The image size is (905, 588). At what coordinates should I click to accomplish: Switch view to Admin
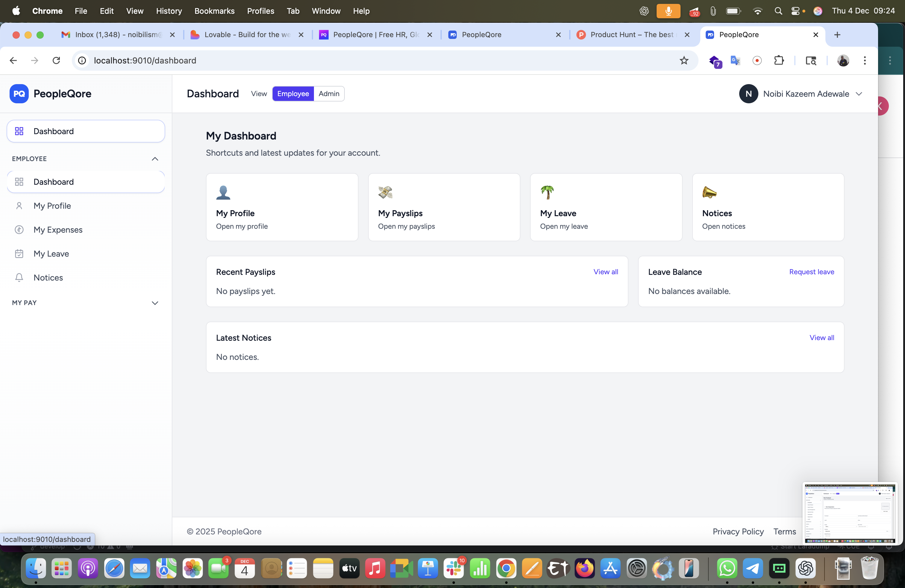[x=329, y=94]
